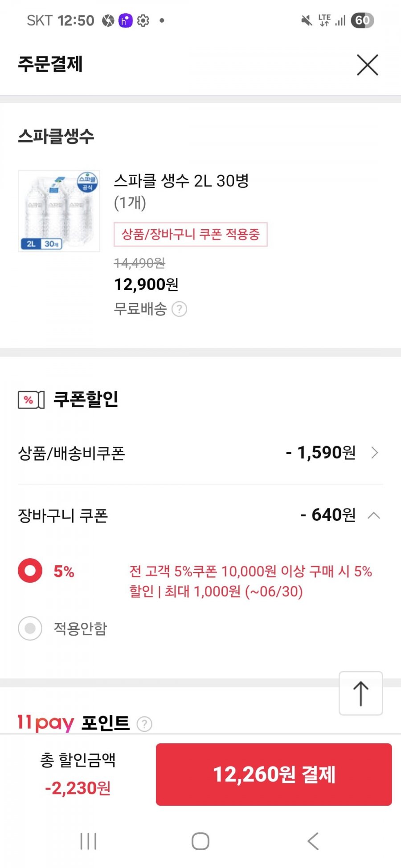Image resolution: width=401 pixels, height=868 pixels.
Task: Tap the Android home navigation icon
Action: coord(200,841)
